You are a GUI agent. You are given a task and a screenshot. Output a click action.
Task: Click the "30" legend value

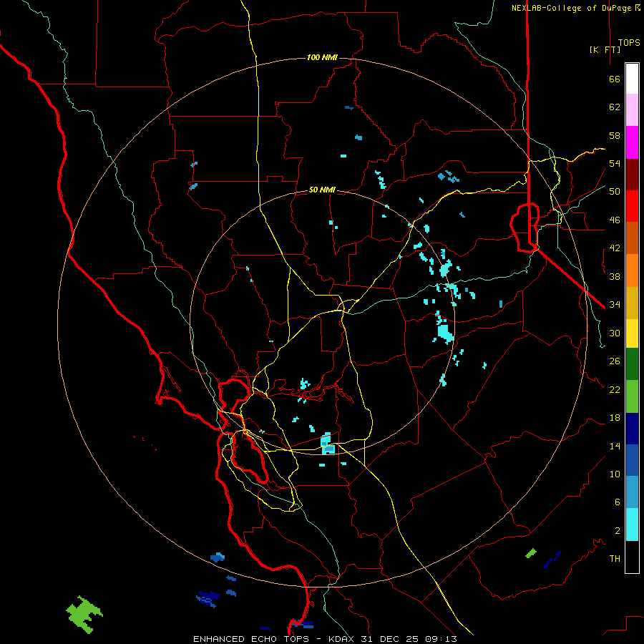pos(615,333)
